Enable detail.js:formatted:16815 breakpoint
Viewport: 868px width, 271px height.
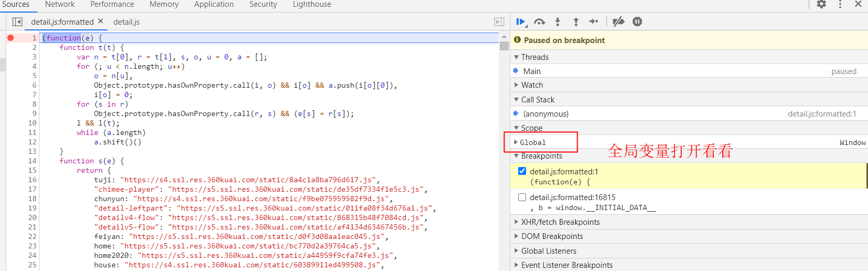click(522, 197)
